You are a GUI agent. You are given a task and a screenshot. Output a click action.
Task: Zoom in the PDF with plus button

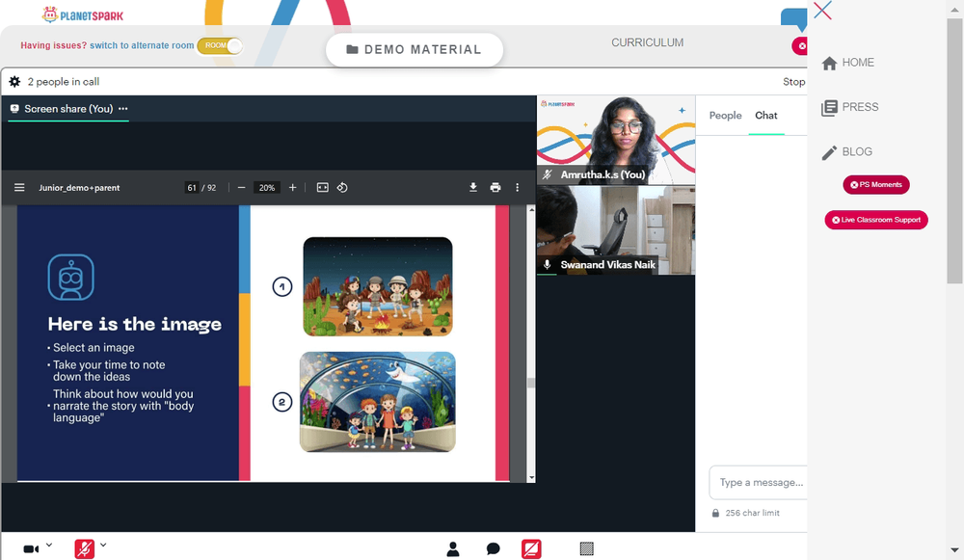pos(293,188)
